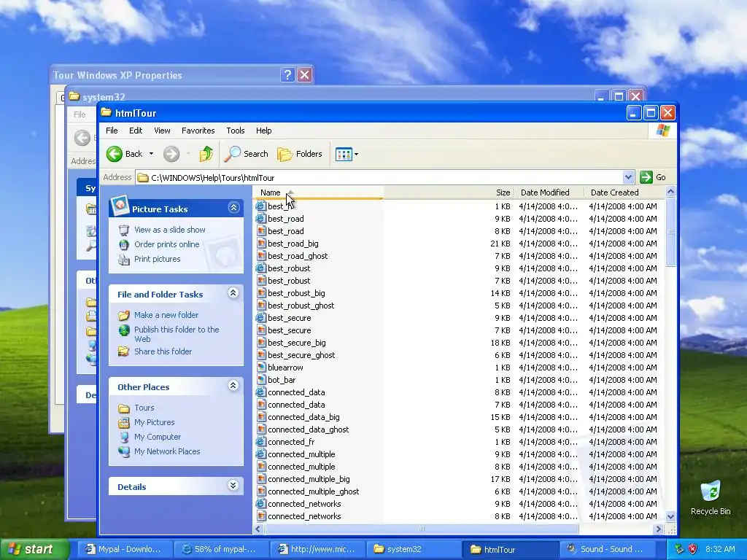This screenshot has height=560, width=747.
Task: Select the bluearrow image icon
Action: click(261, 367)
